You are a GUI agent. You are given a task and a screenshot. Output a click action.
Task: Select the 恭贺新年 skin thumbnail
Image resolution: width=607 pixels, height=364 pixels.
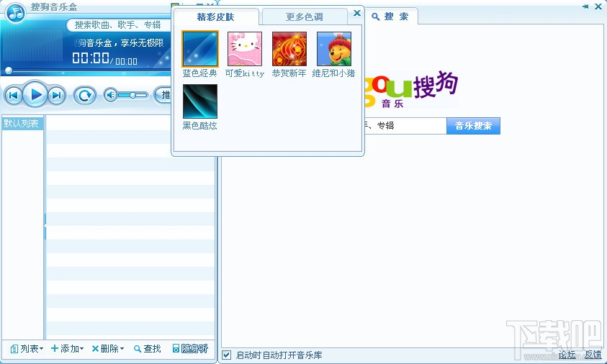point(289,49)
